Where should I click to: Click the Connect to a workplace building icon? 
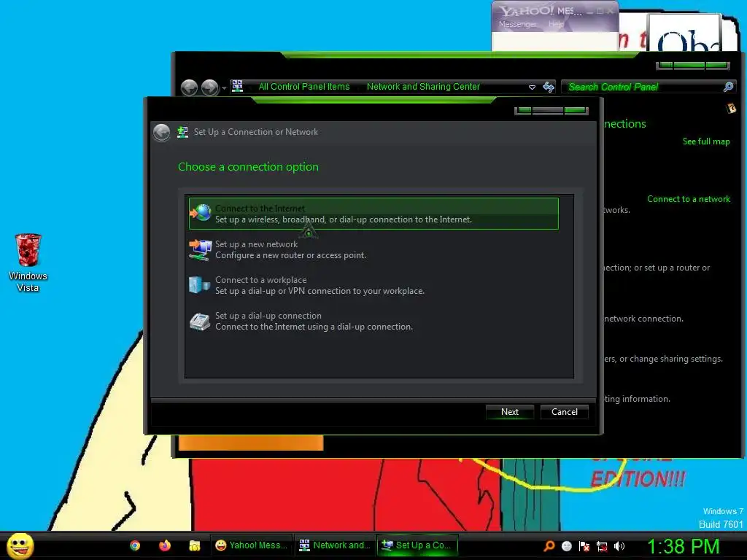click(x=200, y=285)
